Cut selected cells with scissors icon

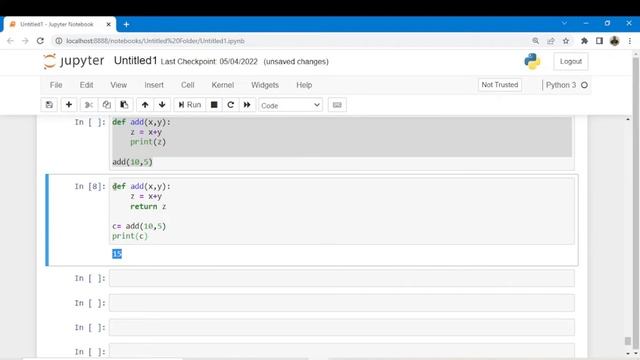(x=89, y=105)
